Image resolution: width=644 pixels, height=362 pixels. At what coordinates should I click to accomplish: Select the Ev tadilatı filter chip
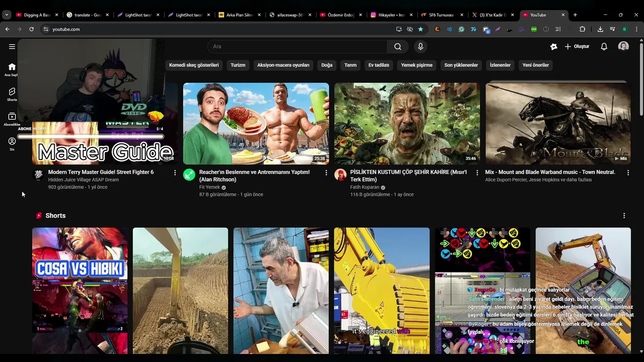(379, 65)
